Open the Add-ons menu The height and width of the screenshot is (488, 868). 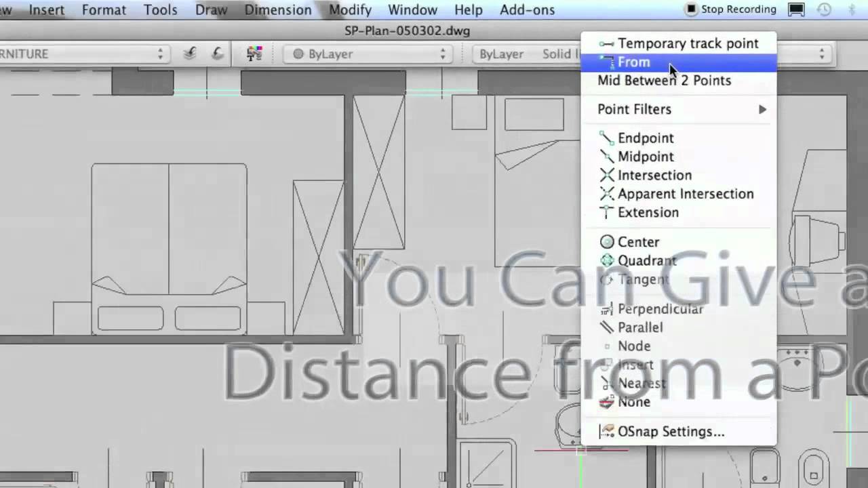coord(527,9)
